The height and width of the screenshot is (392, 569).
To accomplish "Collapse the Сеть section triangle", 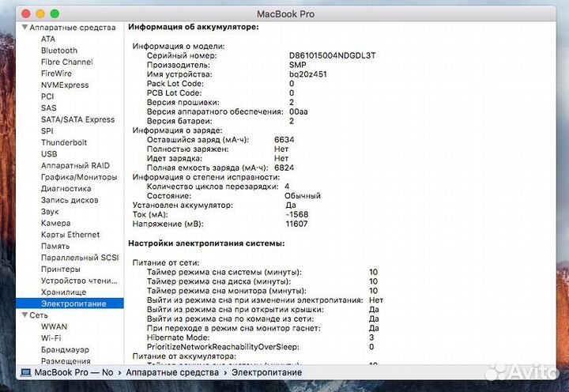I will pyautogui.click(x=24, y=315).
